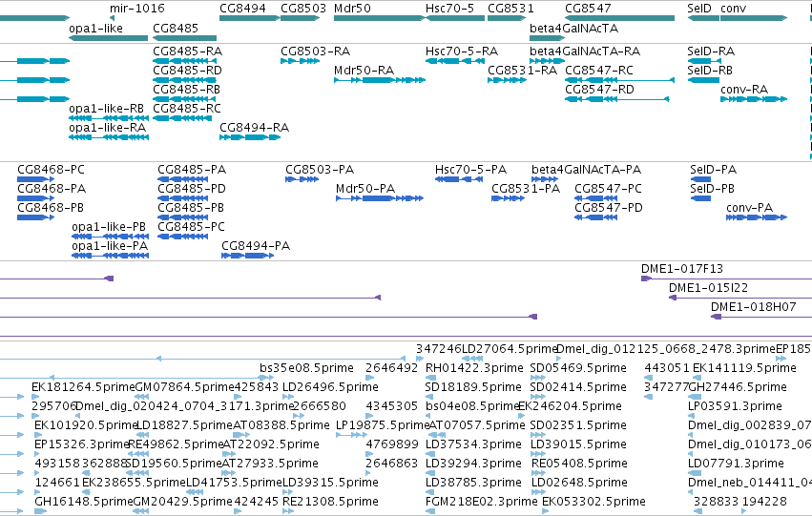Click transcript label opa1-like-RA
Image resolution: width=812 pixels, height=516 pixels.
[x=107, y=128]
